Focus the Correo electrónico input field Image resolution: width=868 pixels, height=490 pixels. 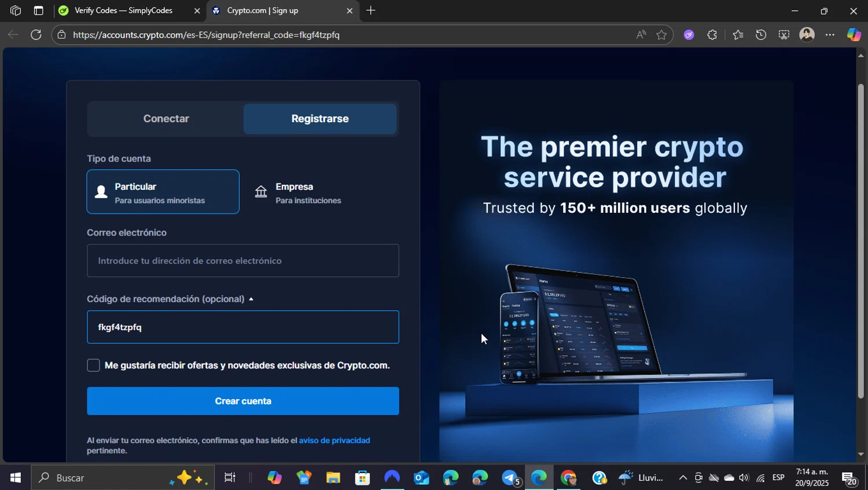point(243,260)
